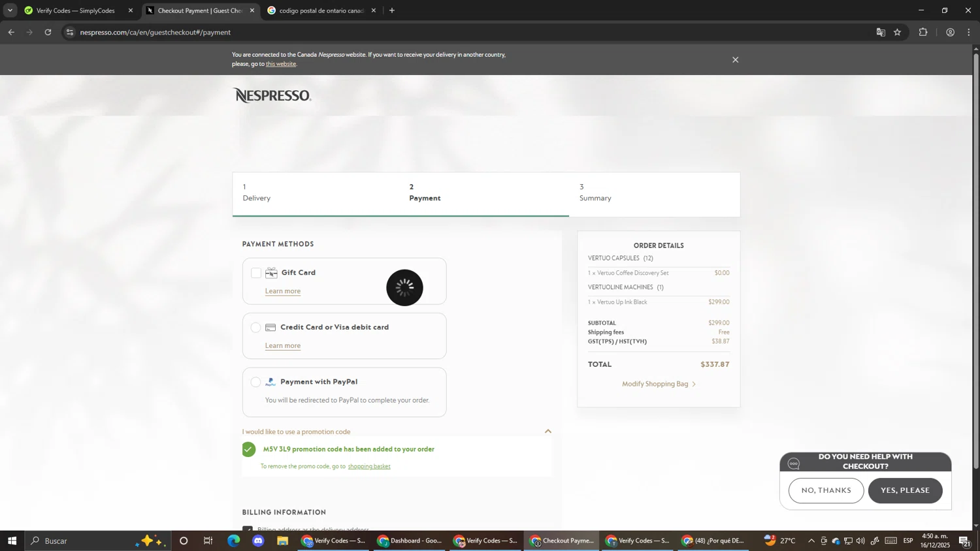Open File Explorer from the taskbar
Viewport: 980px width, 551px height.
click(x=282, y=541)
